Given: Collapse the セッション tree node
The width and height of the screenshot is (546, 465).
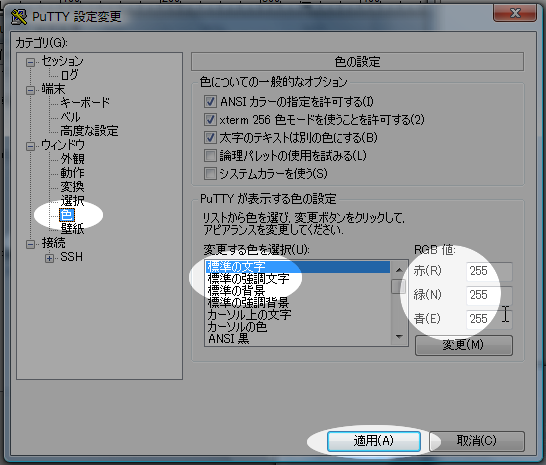Looking at the screenshot, I should [31, 62].
